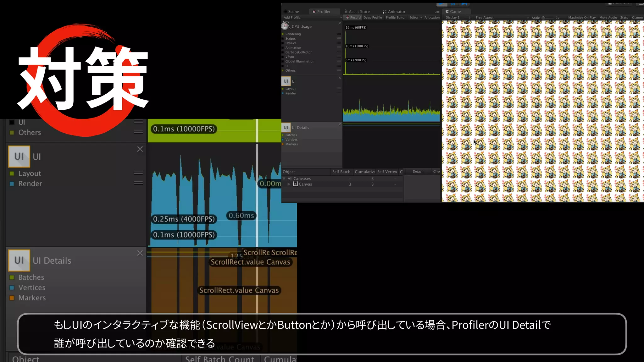Click the UI Details module icon in small Profiler window
The width and height of the screenshot is (644, 362).
tap(286, 127)
